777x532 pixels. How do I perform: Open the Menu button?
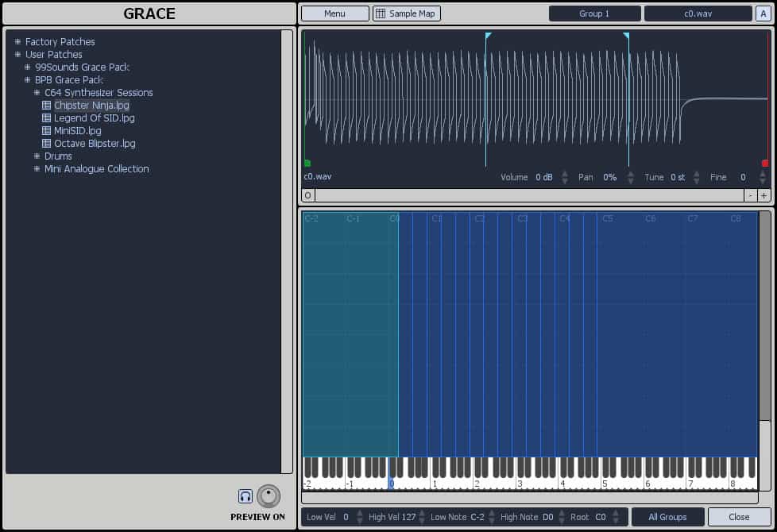click(334, 13)
